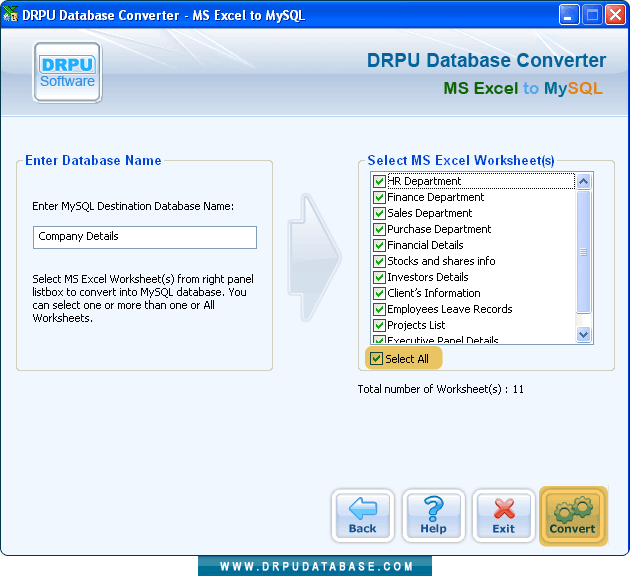
Task: Click the Back arrow button
Action: pyautogui.click(x=363, y=516)
